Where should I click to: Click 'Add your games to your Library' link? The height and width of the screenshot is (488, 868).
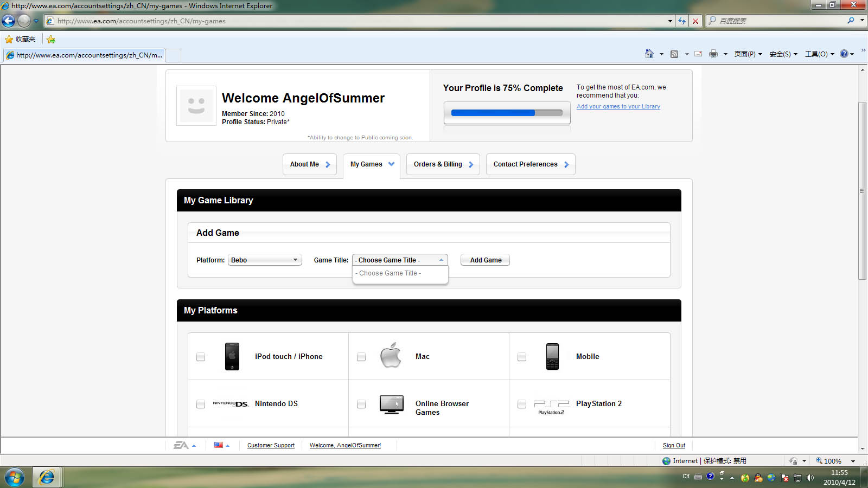click(618, 106)
